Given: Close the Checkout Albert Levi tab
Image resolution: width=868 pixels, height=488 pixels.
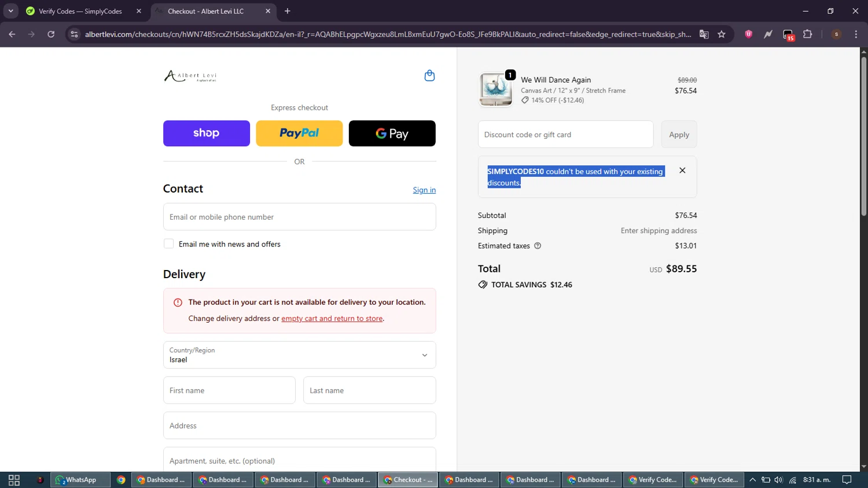Looking at the screenshot, I should point(268,11).
